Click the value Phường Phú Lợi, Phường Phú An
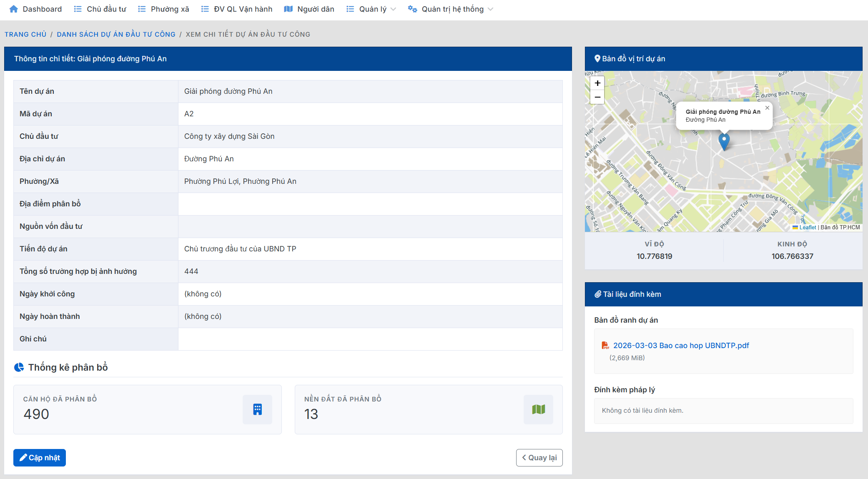868x479 pixels. coord(240,181)
